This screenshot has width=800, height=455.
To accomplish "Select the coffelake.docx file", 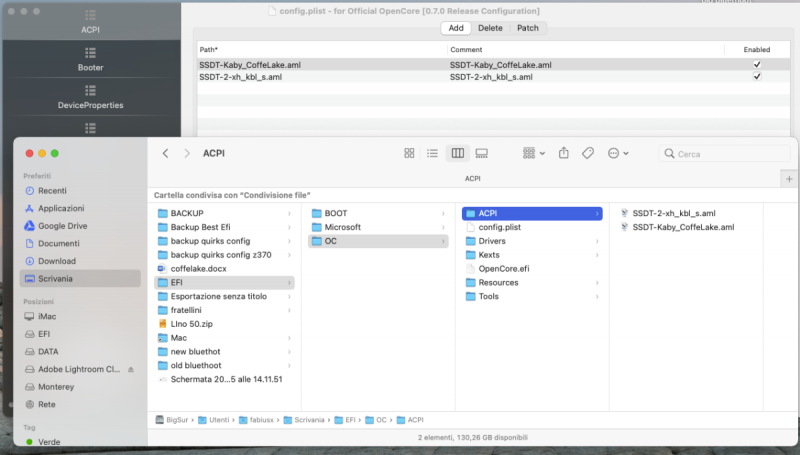I will pyautogui.click(x=224, y=269).
